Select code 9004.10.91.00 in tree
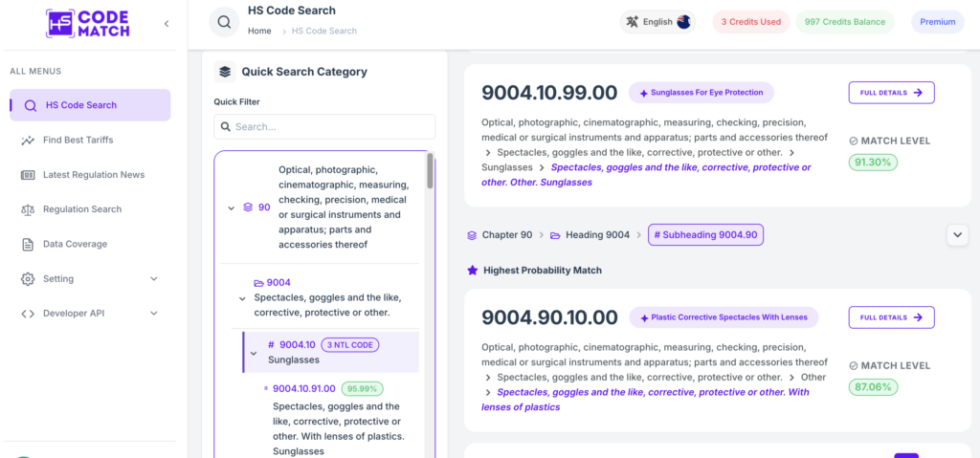Image resolution: width=980 pixels, height=458 pixels. 303,388
